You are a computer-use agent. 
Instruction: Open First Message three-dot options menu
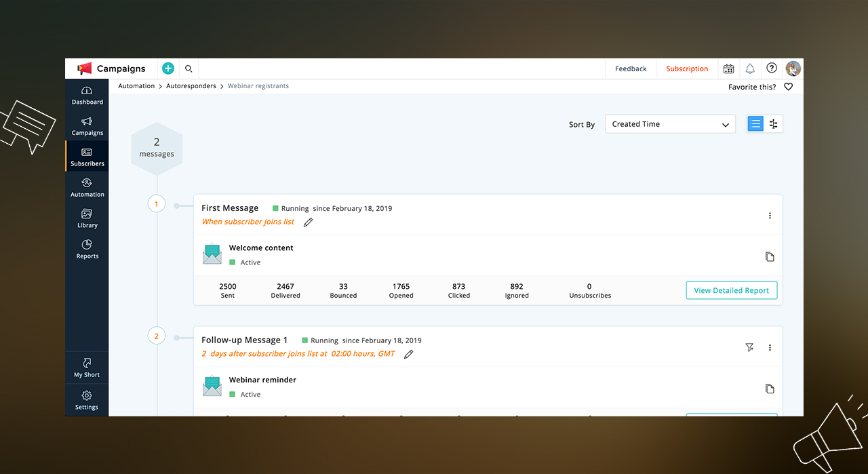pos(770,216)
